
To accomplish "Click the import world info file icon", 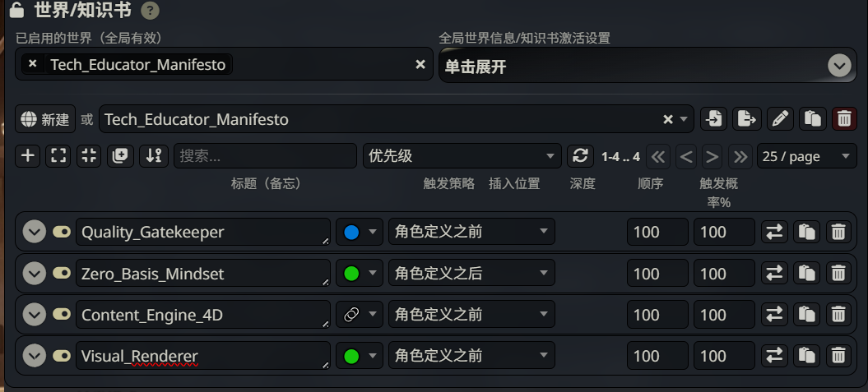I will 713,119.
